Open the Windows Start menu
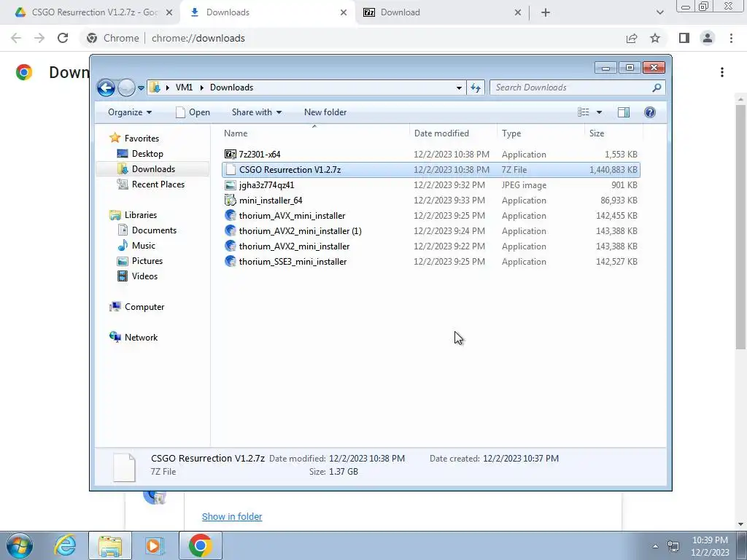This screenshot has height=560, width=747. [x=20, y=545]
